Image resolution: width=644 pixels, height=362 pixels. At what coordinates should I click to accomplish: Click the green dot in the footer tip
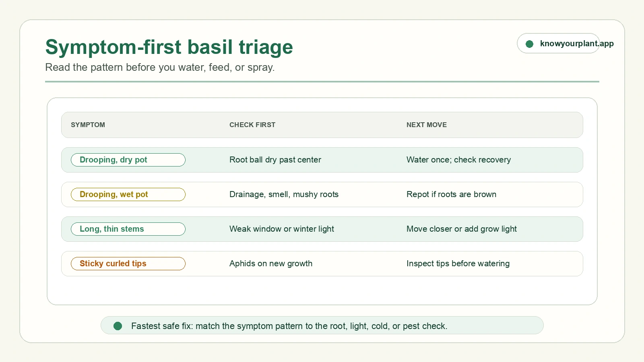[x=118, y=326]
